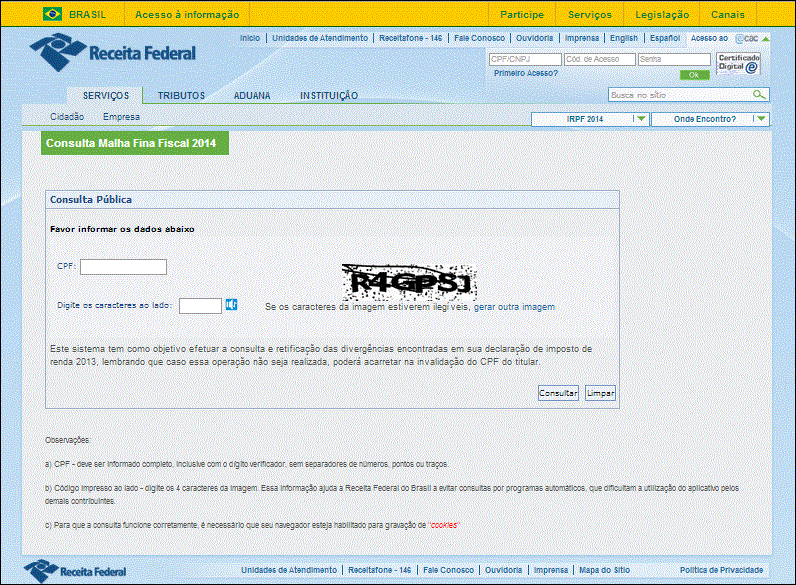Viewport: 796px width, 585px height.
Task: Click footer Ouvidoria link
Action: pos(503,570)
